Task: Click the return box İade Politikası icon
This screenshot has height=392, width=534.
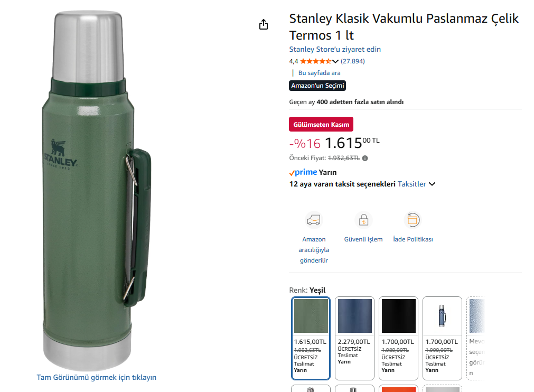Action: pyautogui.click(x=413, y=220)
